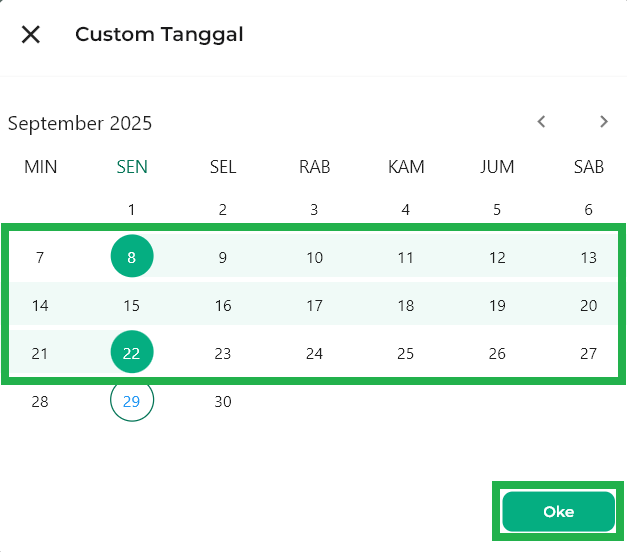Image resolution: width=627 pixels, height=552 pixels.
Task: Choose September 3 in the calendar
Action: (x=314, y=210)
